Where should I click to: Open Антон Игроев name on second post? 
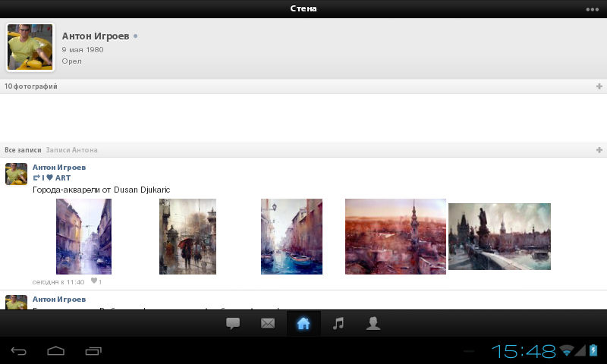click(59, 299)
